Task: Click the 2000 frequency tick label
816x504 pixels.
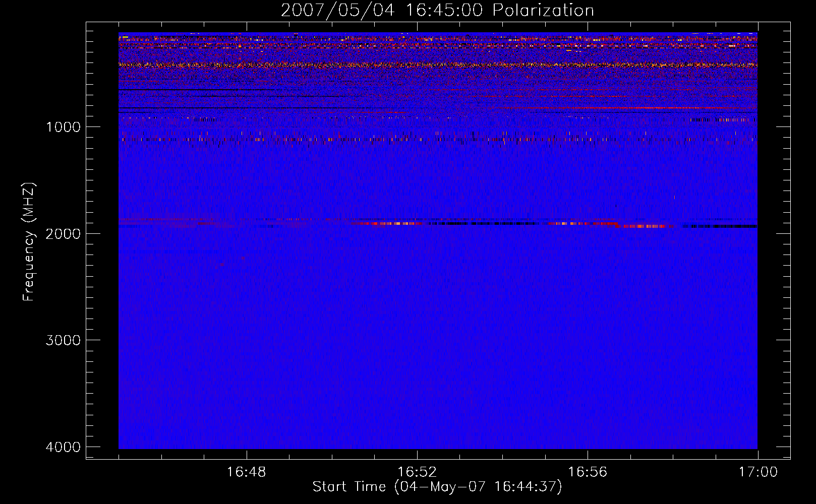Action: point(63,233)
